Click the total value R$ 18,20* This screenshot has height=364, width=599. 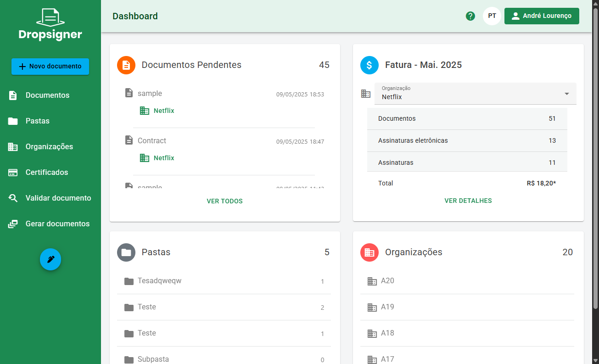click(541, 183)
